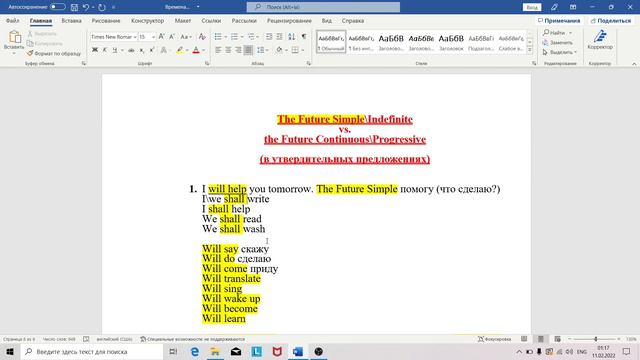Click the Вставить paste icon
640x360 pixels.
(14, 37)
